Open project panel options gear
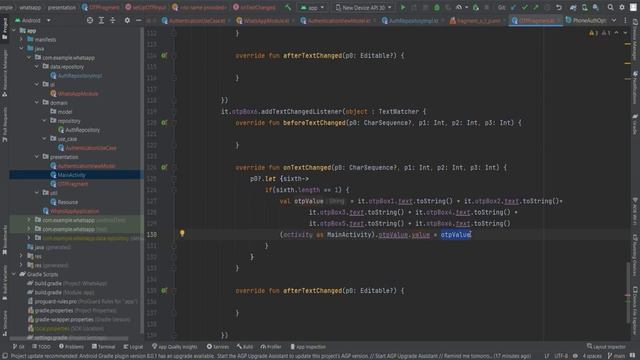640x360 pixels. pos(127,20)
